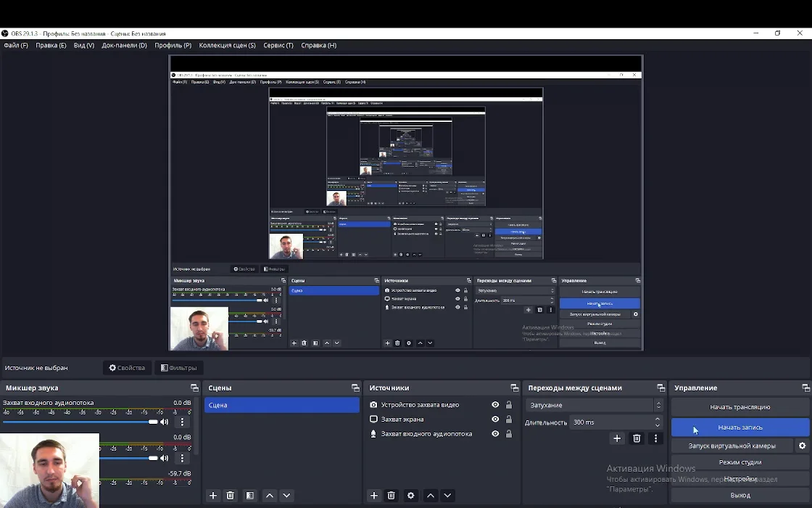The width and height of the screenshot is (812, 508).
Task: Open the Фильтры button for the source
Action: 178,368
